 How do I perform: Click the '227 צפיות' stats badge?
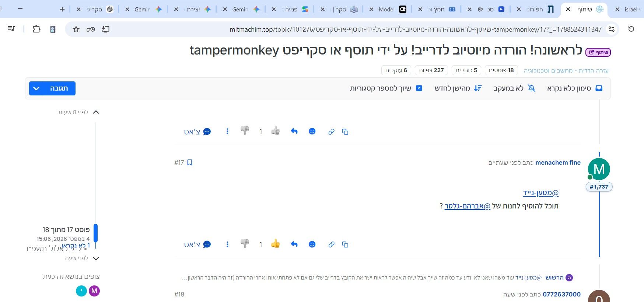coord(431,70)
